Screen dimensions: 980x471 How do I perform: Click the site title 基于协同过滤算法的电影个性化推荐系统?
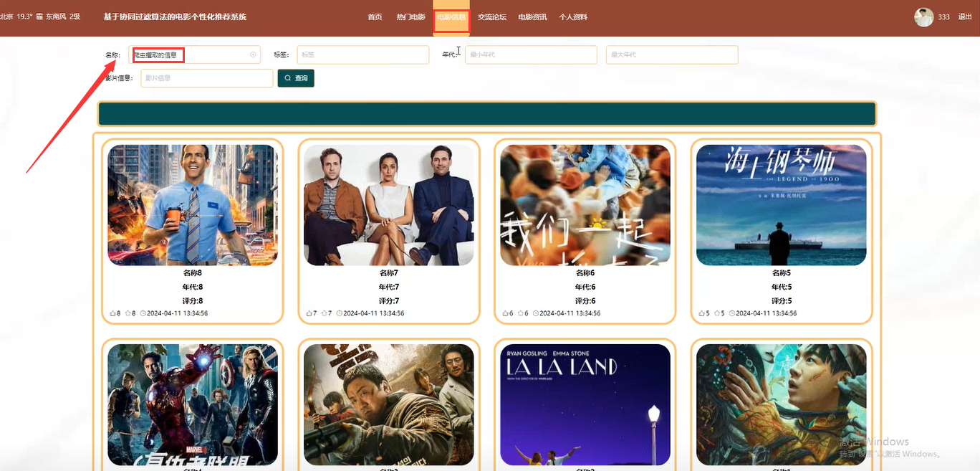tap(175, 16)
